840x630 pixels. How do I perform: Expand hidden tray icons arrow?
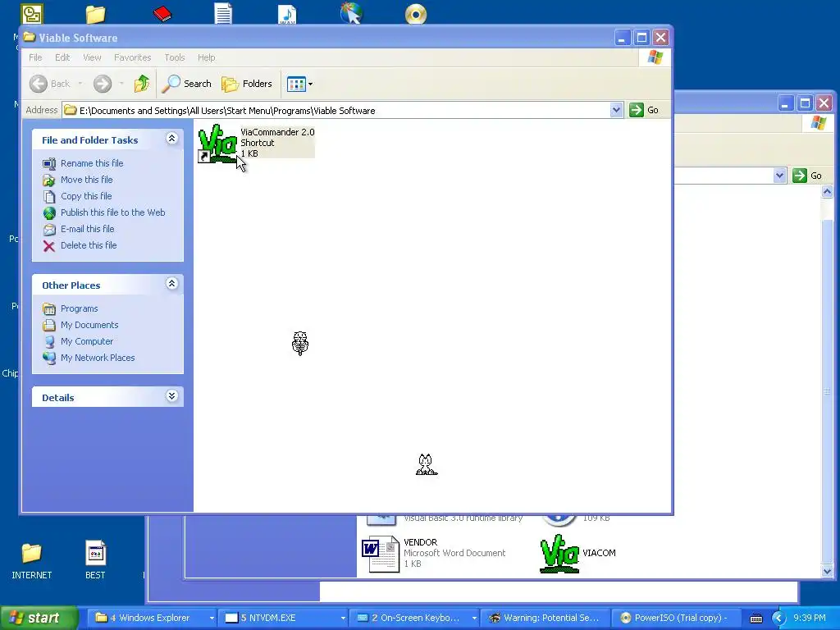(x=778, y=619)
